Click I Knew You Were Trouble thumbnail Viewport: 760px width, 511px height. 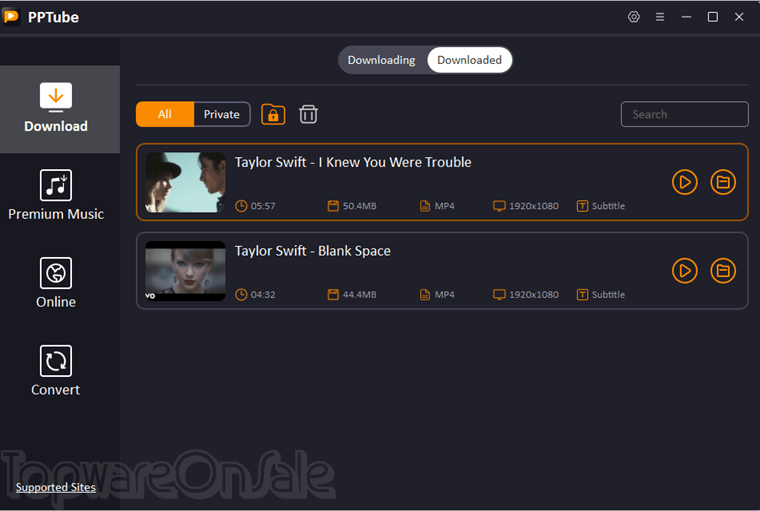tap(185, 182)
